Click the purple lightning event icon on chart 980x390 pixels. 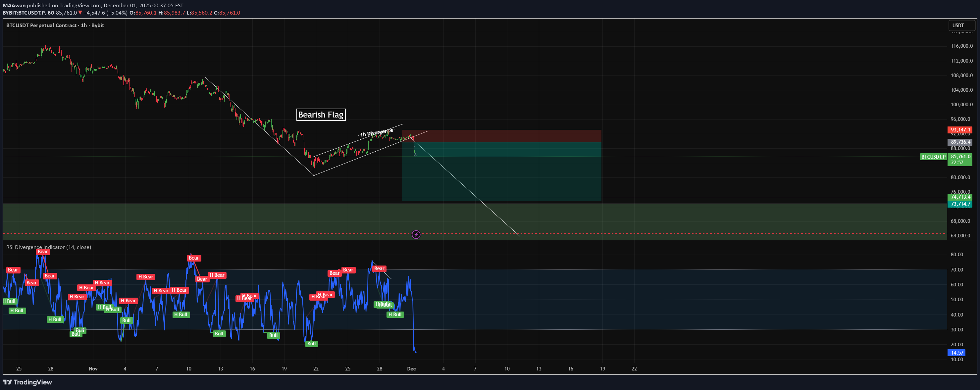pyautogui.click(x=416, y=234)
